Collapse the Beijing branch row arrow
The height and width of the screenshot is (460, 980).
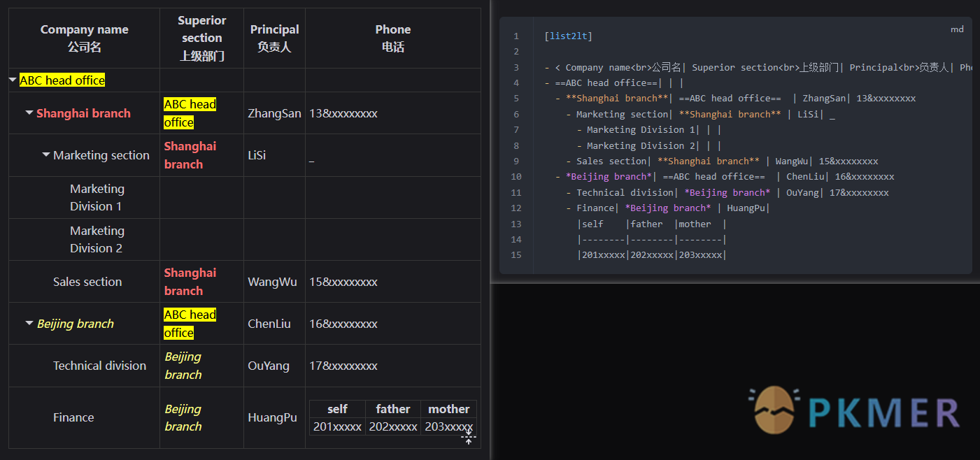coord(29,323)
